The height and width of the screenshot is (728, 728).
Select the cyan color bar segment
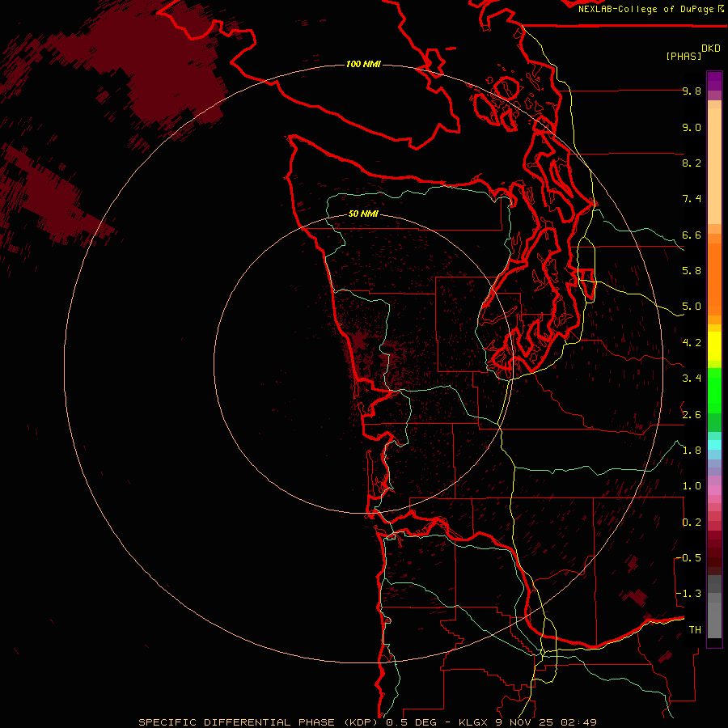click(714, 445)
